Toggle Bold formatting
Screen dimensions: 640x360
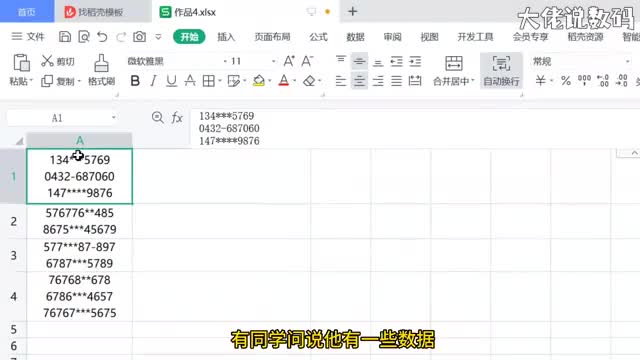135,81
